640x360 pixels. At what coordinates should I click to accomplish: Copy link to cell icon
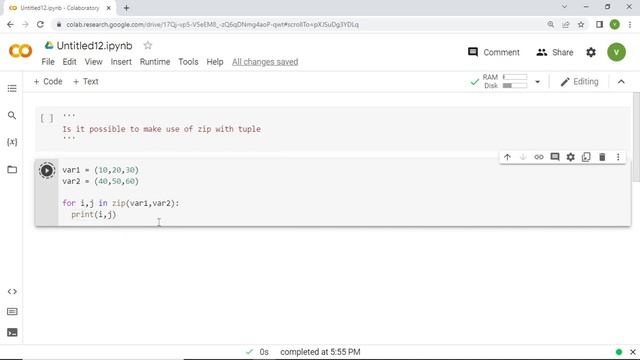[x=539, y=157]
